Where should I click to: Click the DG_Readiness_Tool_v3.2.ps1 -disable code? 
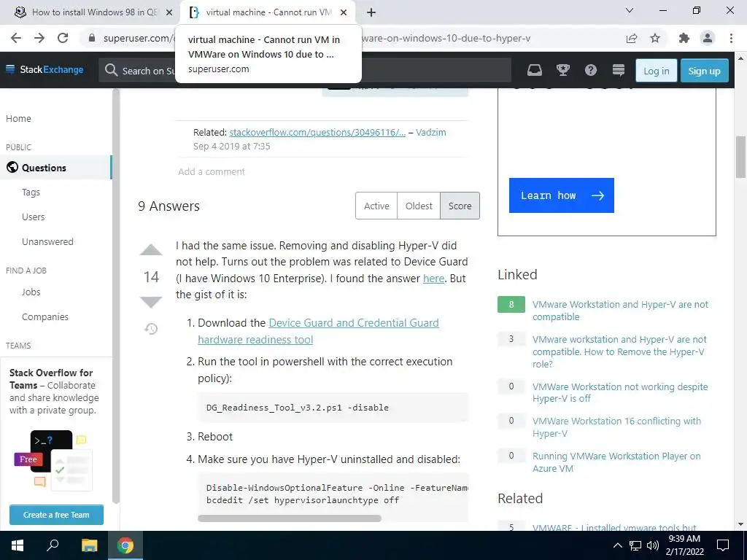point(298,408)
